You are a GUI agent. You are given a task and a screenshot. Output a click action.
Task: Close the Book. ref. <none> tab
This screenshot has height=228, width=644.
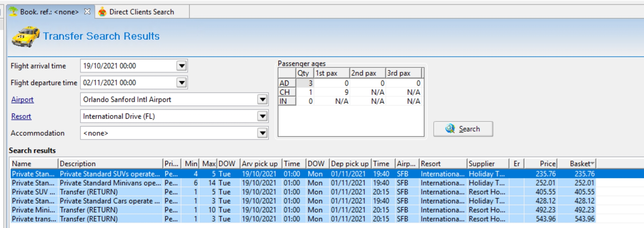(x=87, y=12)
